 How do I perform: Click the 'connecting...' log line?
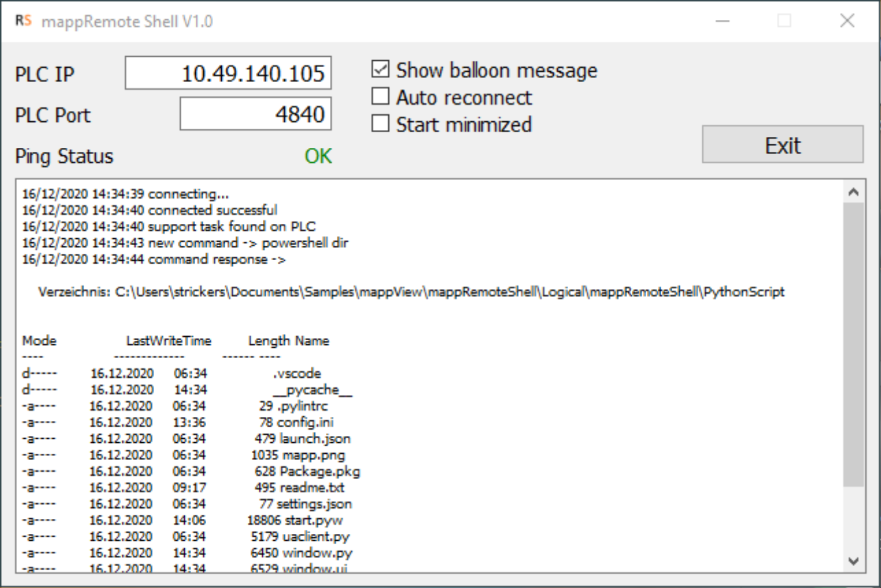coord(125,194)
